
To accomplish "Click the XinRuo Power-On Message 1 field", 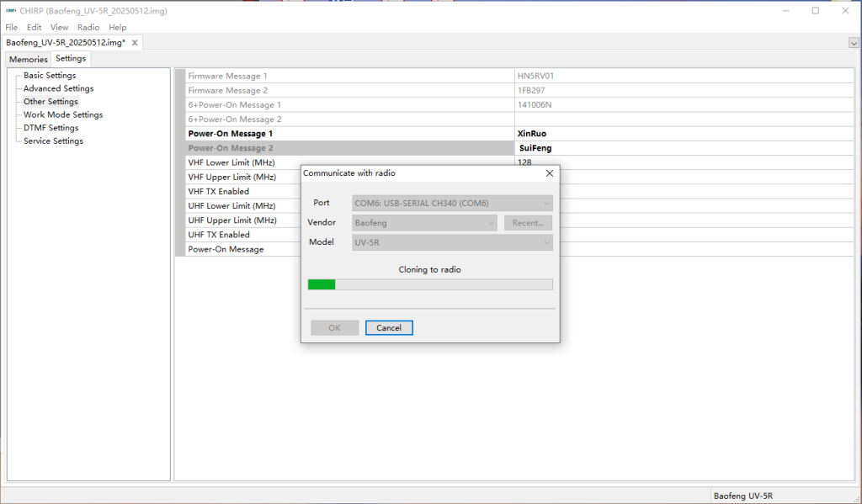I will (684, 134).
